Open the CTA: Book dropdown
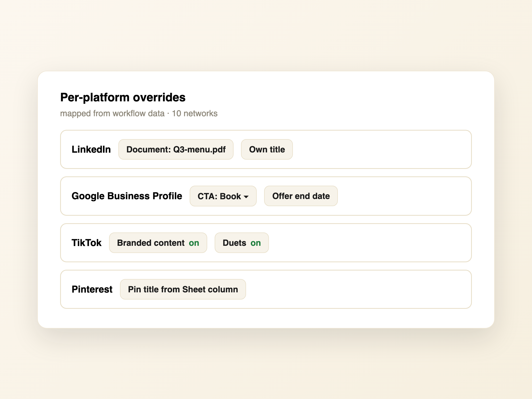The height and width of the screenshot is (399, 532). coord(223,196)
